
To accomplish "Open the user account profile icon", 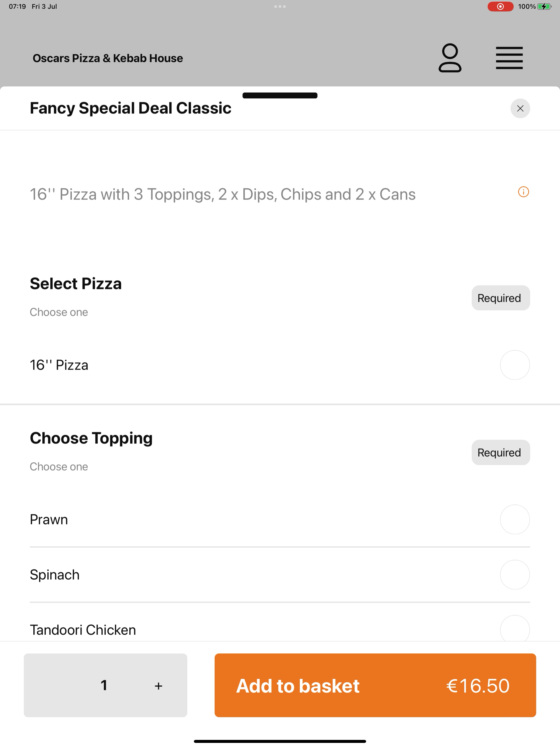I will tap(450, 58).
